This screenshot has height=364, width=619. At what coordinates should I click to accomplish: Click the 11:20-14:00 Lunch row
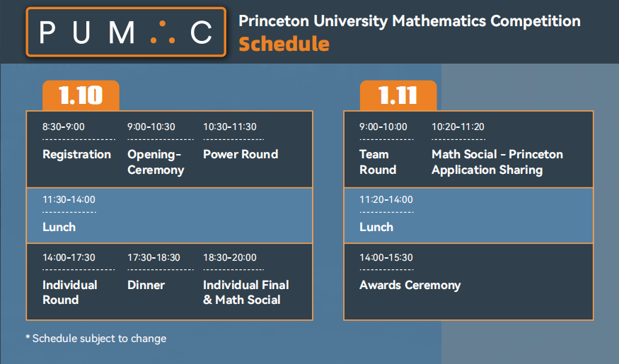[x=468, y=216]
